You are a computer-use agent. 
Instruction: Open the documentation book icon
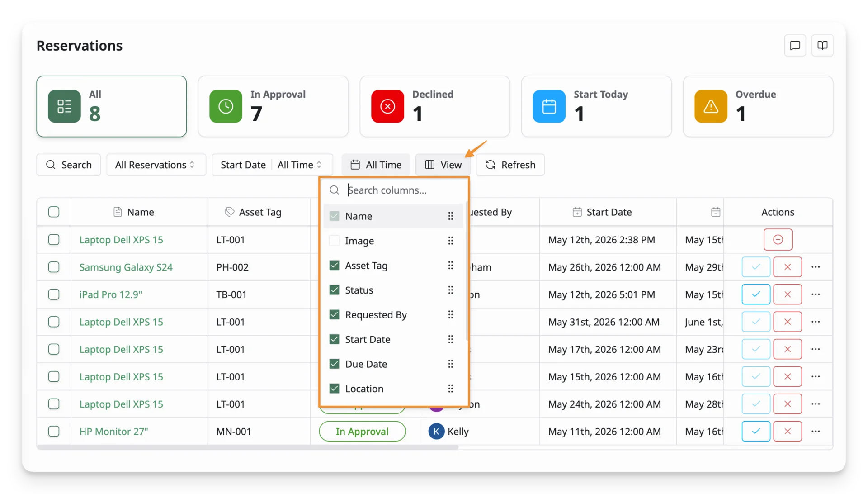pyautogui.click(x=822, y=45)
